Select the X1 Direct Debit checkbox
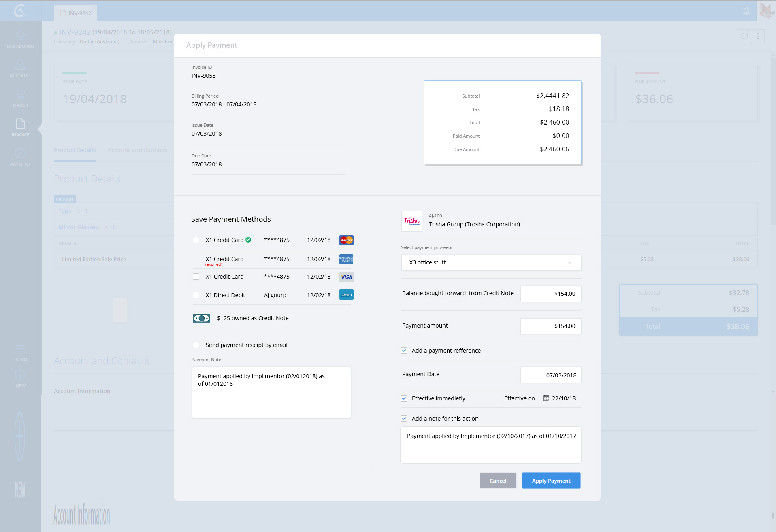The width and height of the screenshot is (776, 532). pyautogui.click(x=196, y=295)
